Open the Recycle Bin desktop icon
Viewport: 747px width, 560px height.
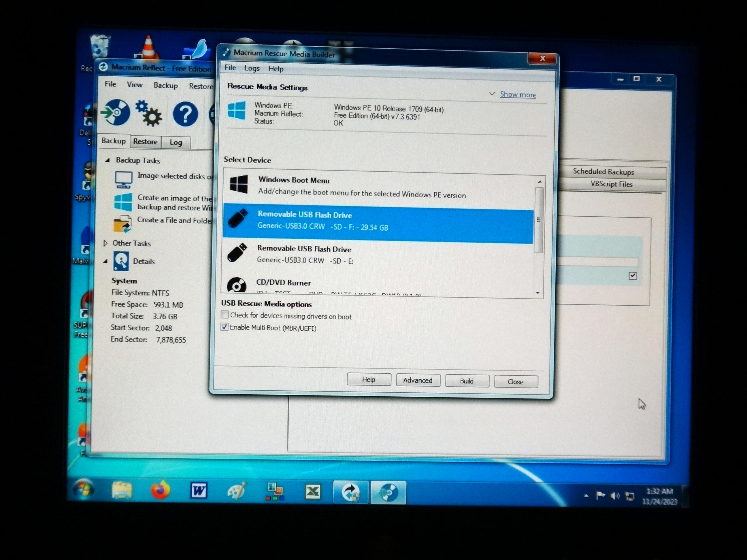[x=100, y=46]
